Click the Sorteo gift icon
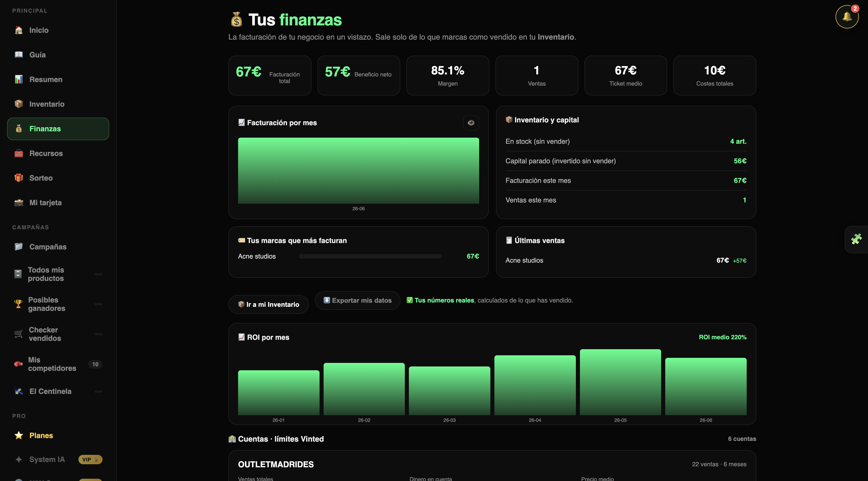The height and width of the screenshot is (481, 868). click(19, 178)
